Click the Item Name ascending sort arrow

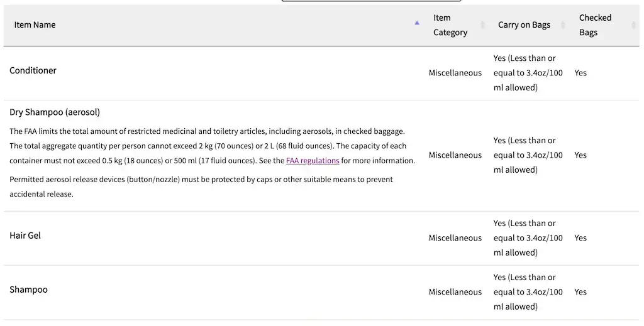point(417,23)
